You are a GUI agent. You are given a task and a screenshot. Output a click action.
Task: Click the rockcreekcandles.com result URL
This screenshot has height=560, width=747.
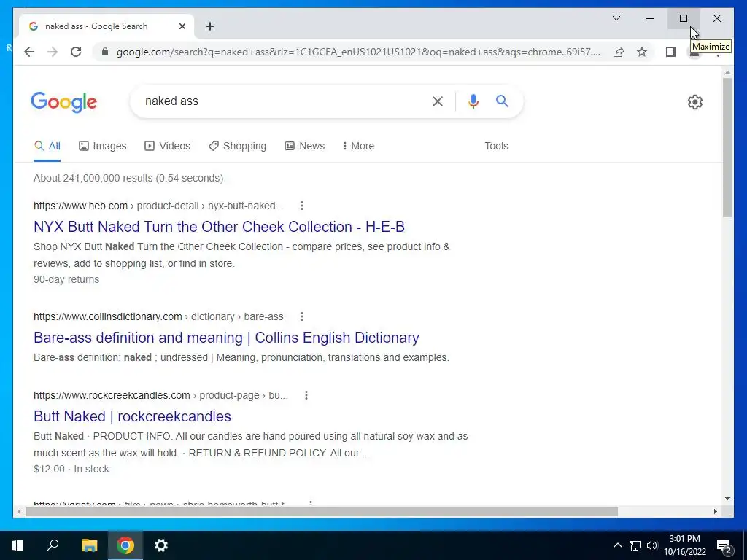160,395
